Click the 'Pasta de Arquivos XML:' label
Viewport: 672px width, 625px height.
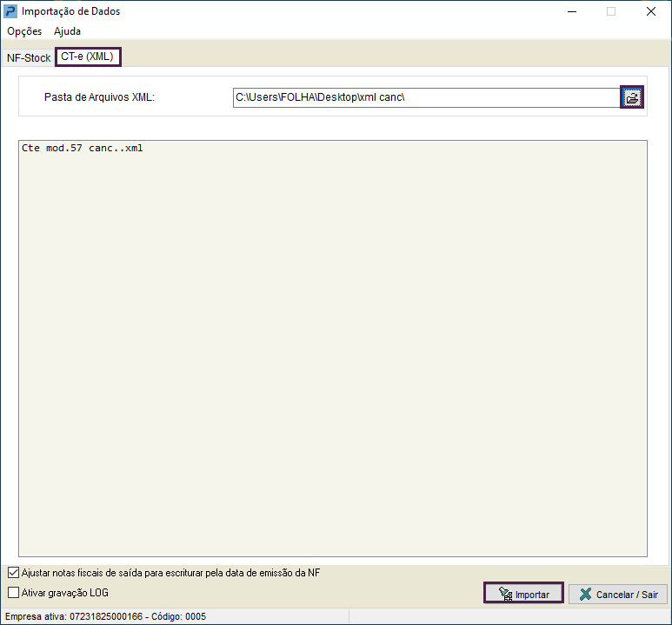click(x=99, y=97)
